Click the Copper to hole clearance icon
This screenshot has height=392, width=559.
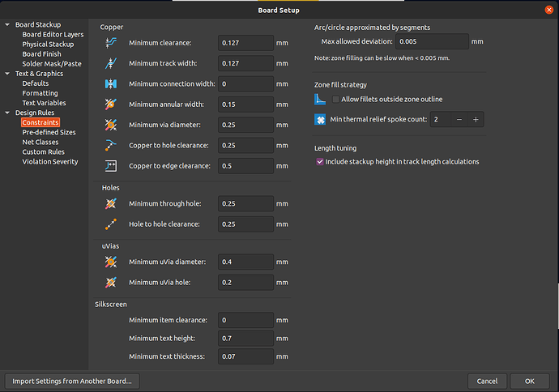[111, 146]
